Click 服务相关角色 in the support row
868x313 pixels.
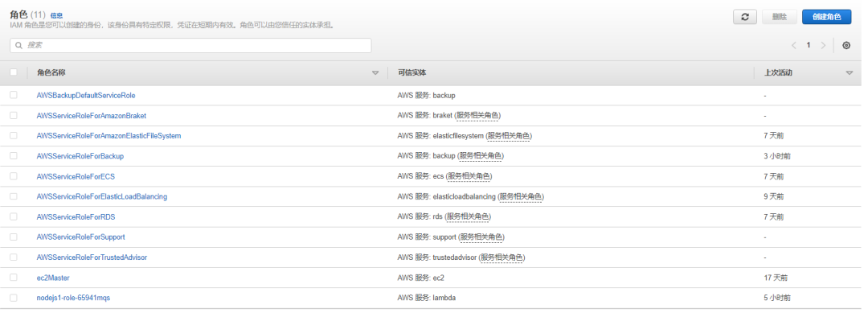pyautogui.click(x=481, y=237)
